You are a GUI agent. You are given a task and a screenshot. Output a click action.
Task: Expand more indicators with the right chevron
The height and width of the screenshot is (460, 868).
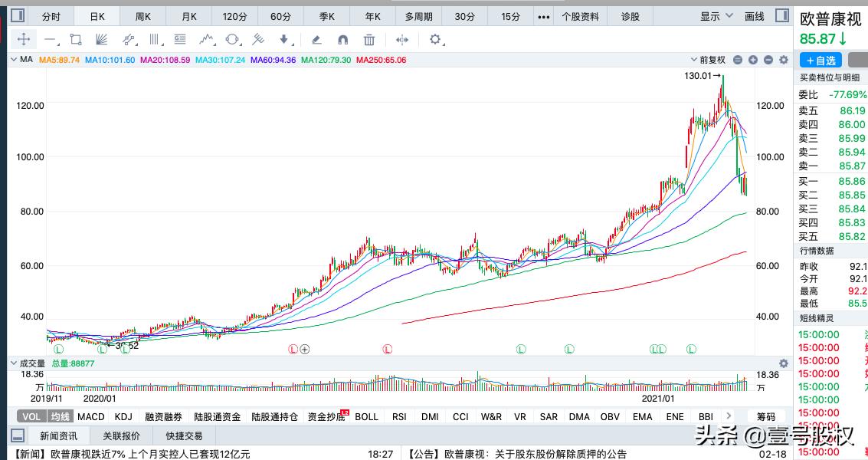point(728,416)
